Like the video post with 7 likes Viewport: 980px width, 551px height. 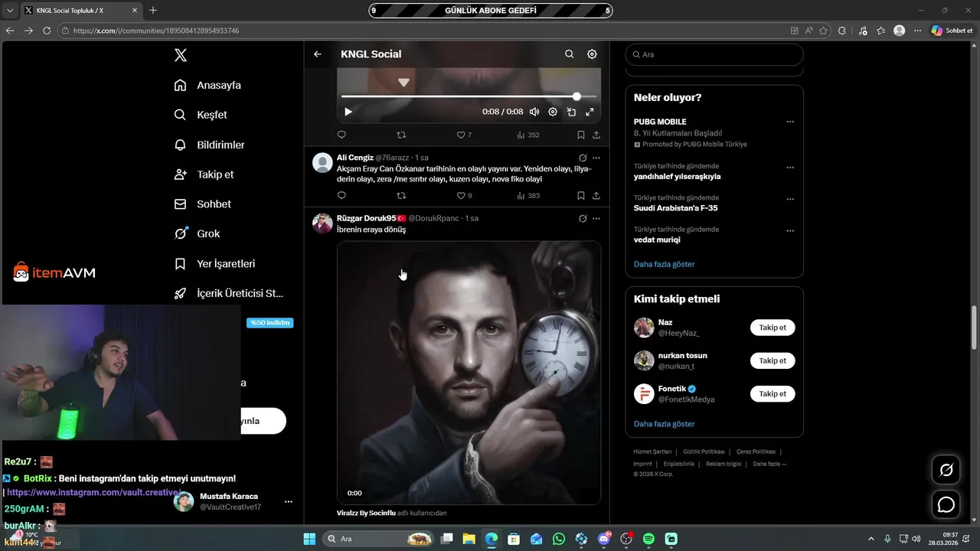(x=464, y=135)
